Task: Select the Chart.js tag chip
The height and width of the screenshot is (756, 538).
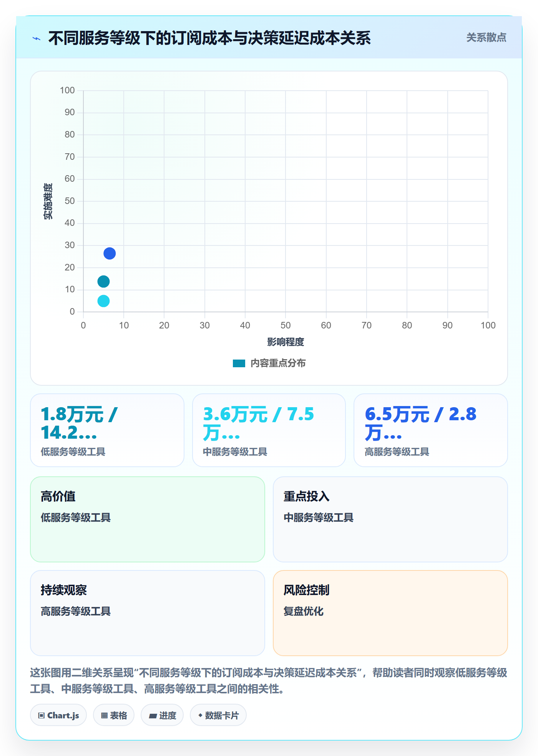Action: coord(58,715)
